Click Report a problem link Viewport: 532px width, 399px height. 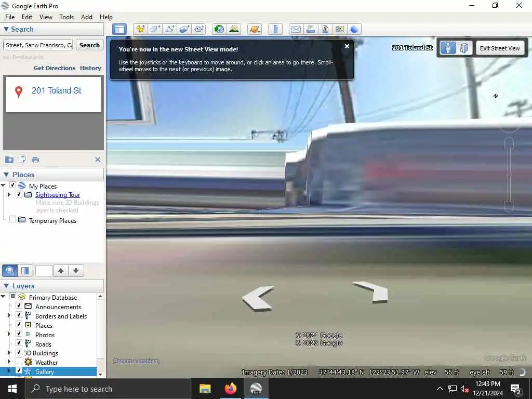[136, 361]
